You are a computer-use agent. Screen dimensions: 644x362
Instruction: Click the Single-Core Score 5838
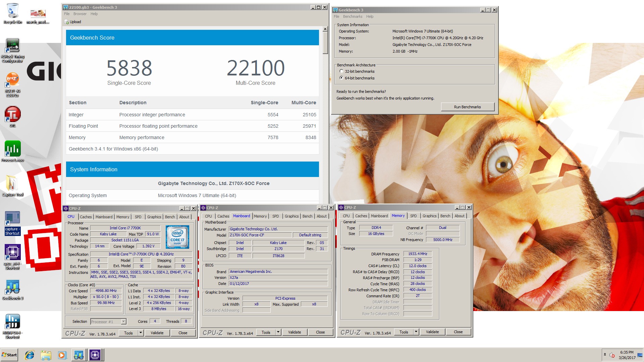129,68
